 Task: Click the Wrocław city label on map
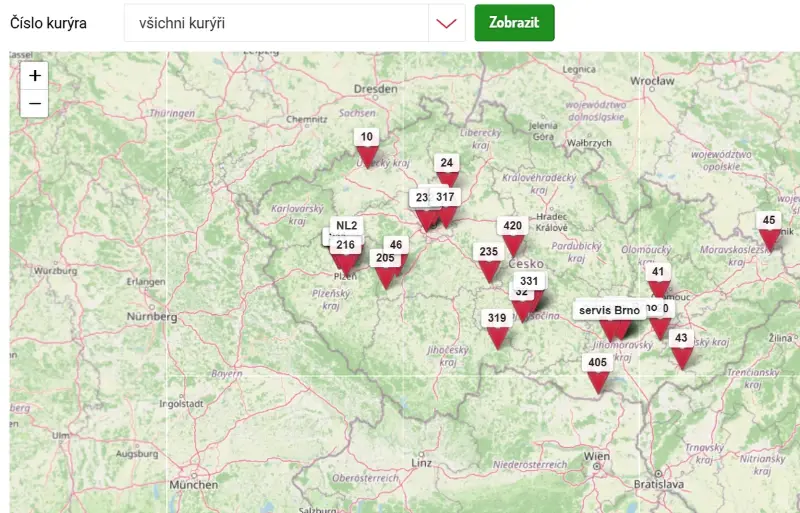(x=652, y=81)
